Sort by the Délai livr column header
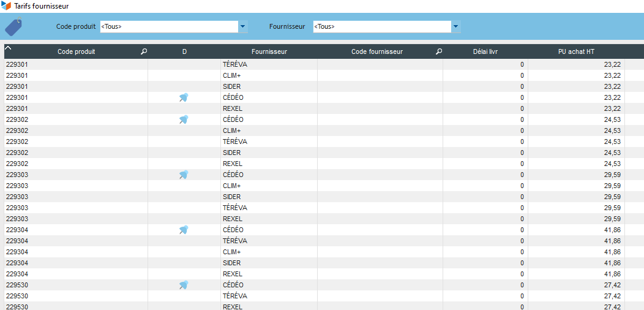644x310 pixels. [x=485, y=52]
